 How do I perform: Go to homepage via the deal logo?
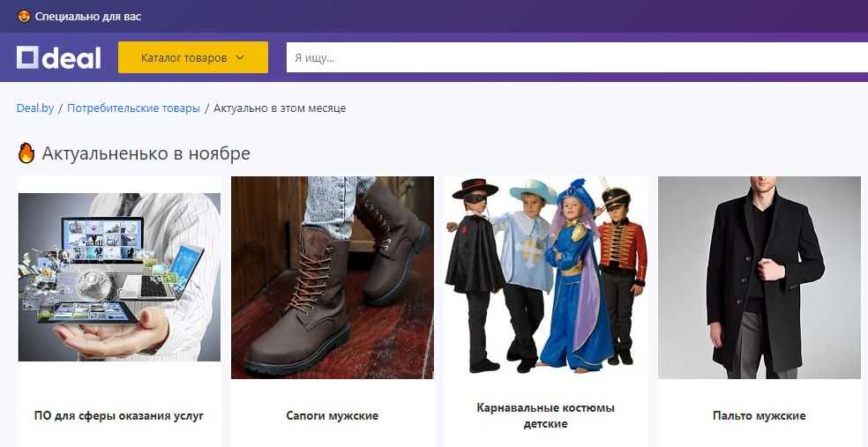pos(59,58)
